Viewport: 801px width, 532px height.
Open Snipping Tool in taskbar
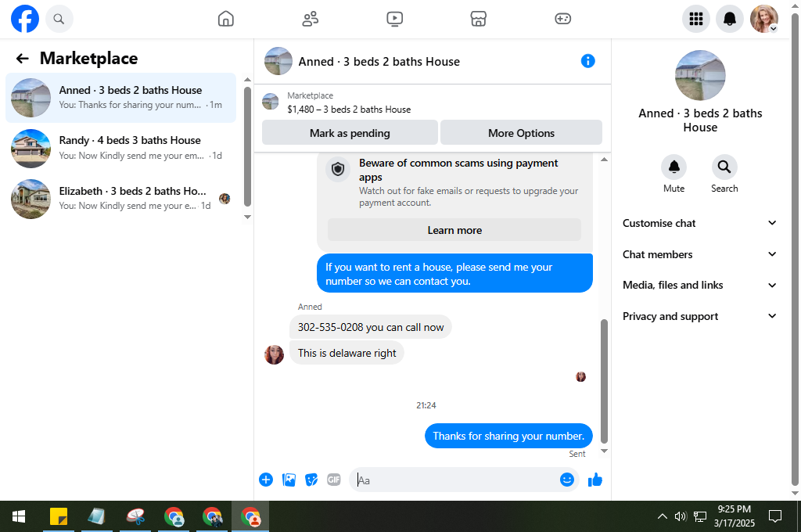(x=135, y=516)
